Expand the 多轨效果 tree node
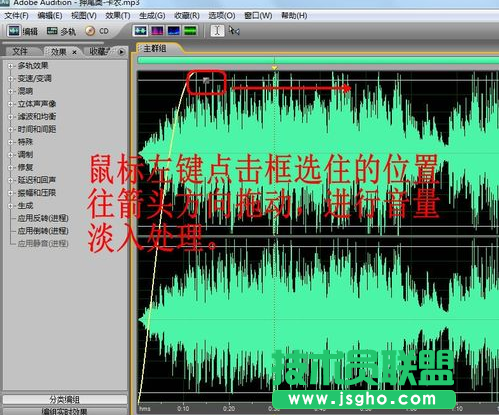Viewport: 499px width, 415px height. 10,66
